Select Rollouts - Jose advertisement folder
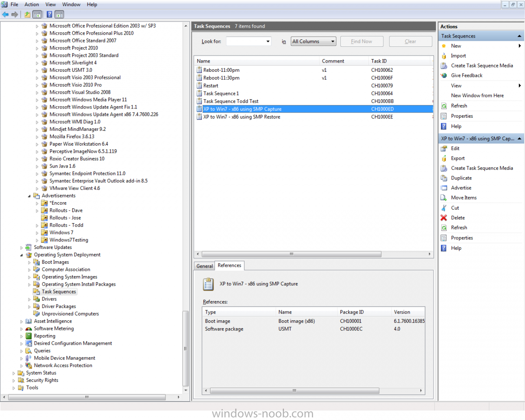This screenshot has width=525, height=420. [x=65, y=218]
